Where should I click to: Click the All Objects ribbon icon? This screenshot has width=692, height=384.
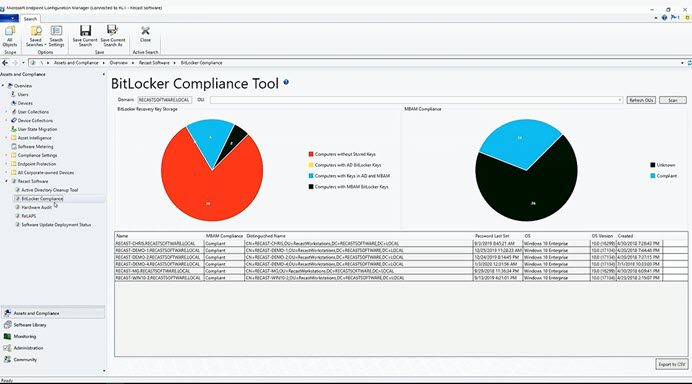[x=9, y=36]
